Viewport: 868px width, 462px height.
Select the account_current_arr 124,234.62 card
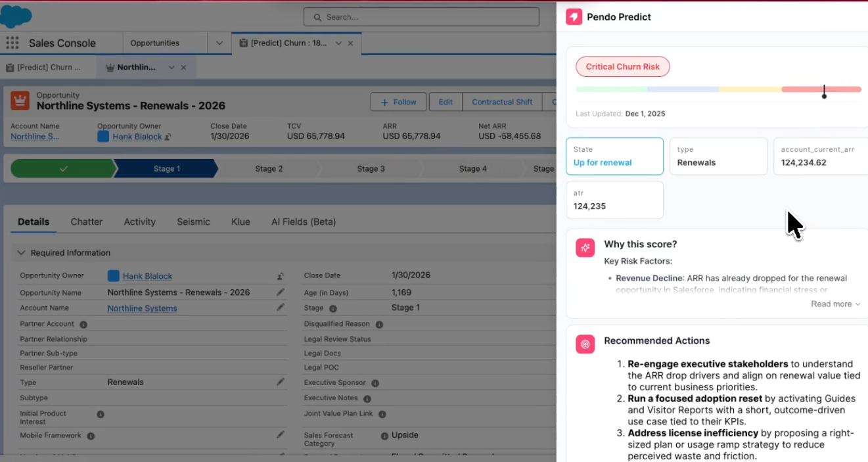pyautogui.click(x=821, y=156)
